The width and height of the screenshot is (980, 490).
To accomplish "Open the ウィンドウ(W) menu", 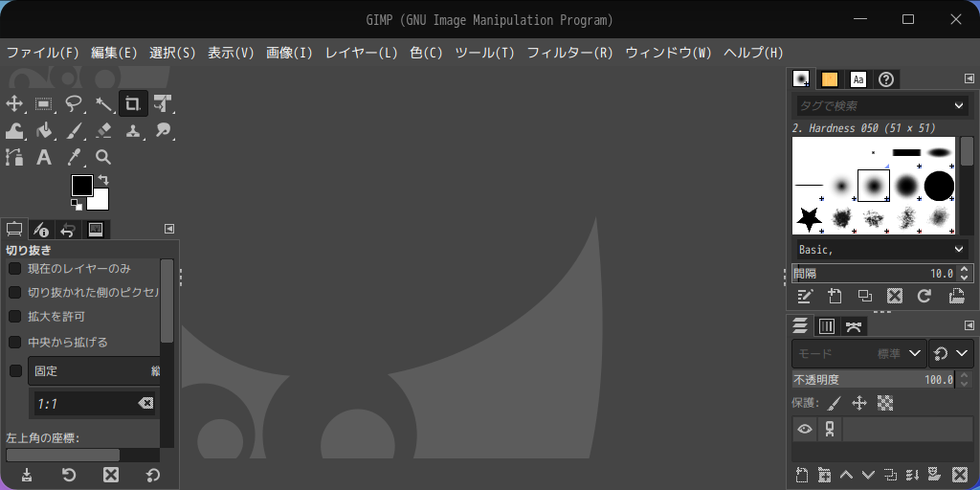I will point(669,53).
